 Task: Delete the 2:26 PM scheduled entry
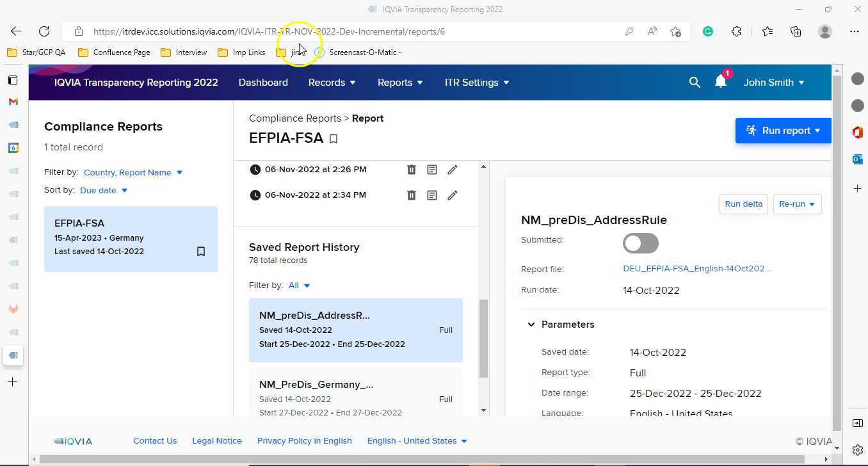(x=412, y=170)
